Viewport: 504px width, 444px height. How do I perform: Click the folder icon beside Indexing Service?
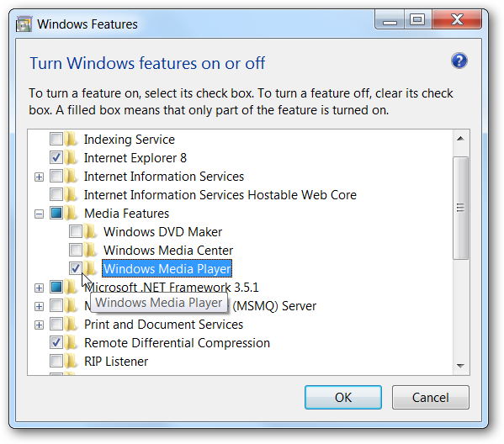pyautogui.click(x=71, y=139)
